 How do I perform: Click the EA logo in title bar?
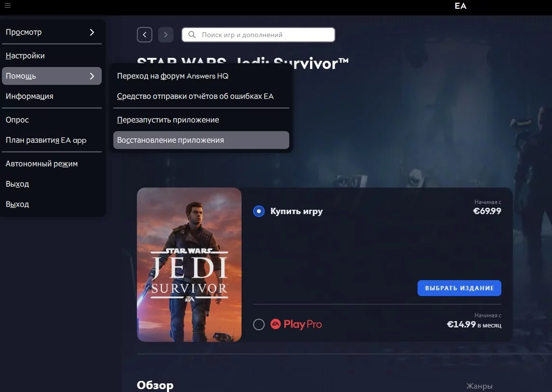[x=460, y=6]
